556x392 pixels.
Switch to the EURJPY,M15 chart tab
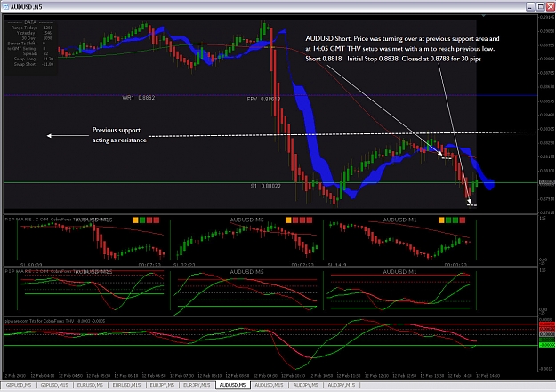click(197, 385)
